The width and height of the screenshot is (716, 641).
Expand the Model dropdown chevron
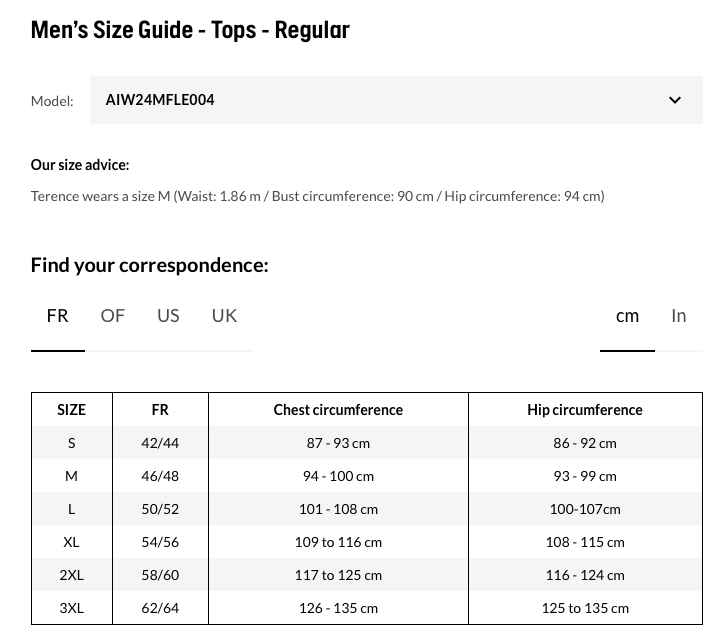tap(674, 100)
